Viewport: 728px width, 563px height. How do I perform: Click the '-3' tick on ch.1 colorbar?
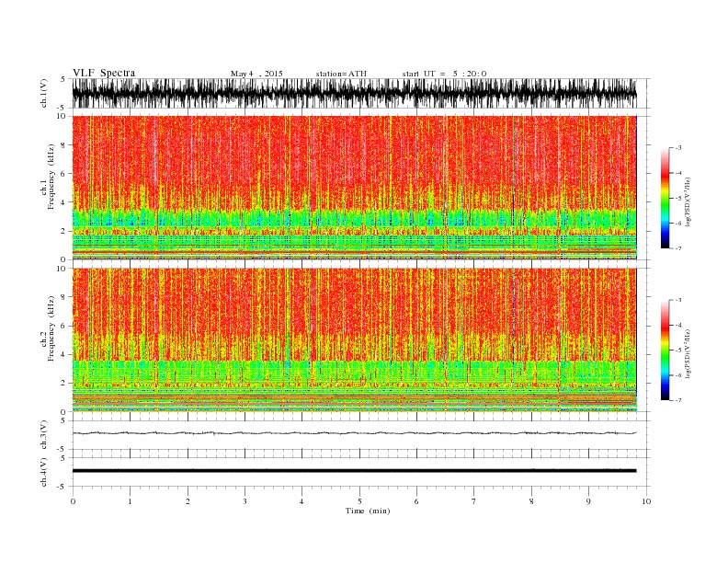[x=677, y=148]
